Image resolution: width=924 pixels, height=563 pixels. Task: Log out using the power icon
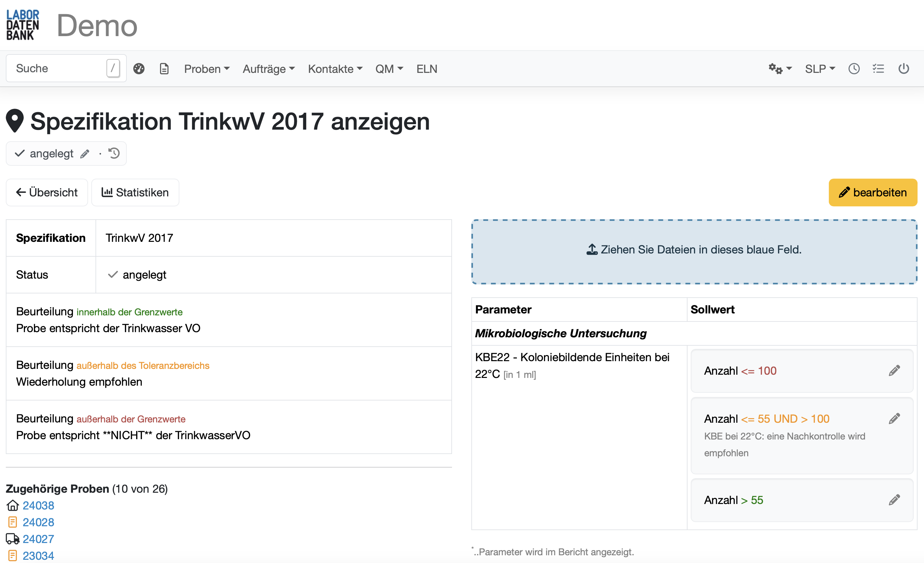tap(904, 69)
